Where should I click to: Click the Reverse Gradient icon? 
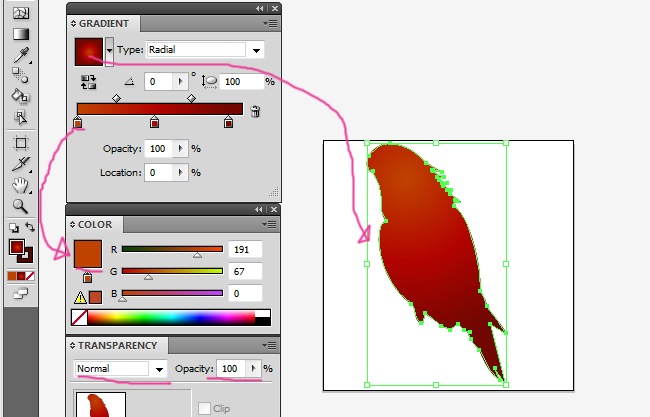click(x=87, y=82)
